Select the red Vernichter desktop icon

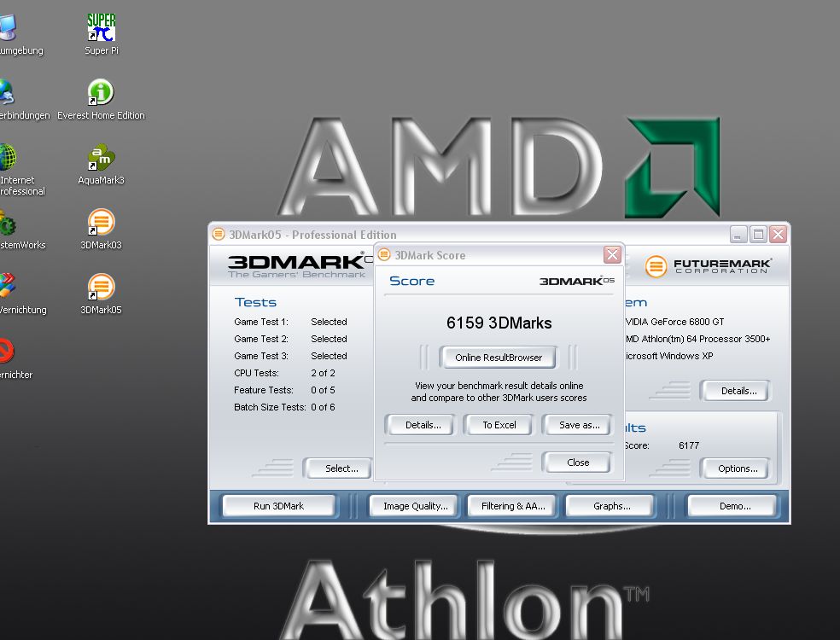point(15,358)
